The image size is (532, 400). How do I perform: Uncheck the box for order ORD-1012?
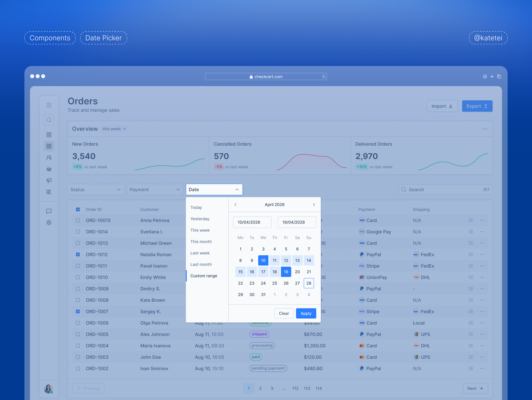click(78, 255)
